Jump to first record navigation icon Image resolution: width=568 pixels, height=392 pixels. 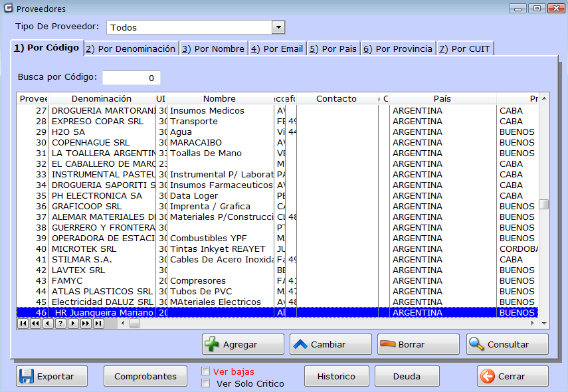[x=23, y=324]
